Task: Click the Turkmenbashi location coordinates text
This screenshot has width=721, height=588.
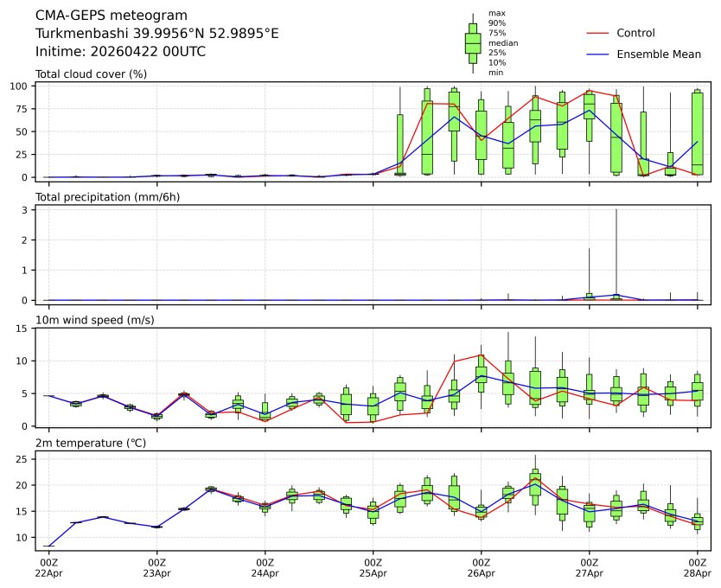Action: pos(156,34)
